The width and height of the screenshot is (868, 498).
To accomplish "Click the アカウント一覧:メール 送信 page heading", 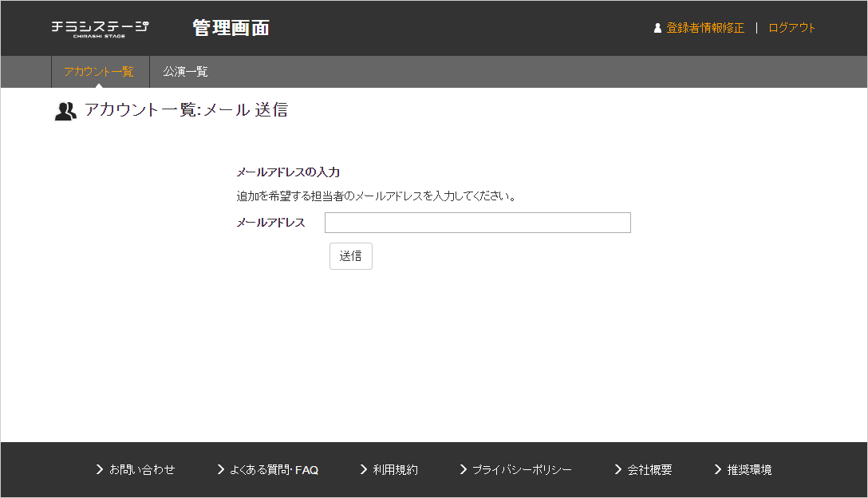I will point(186,110).
